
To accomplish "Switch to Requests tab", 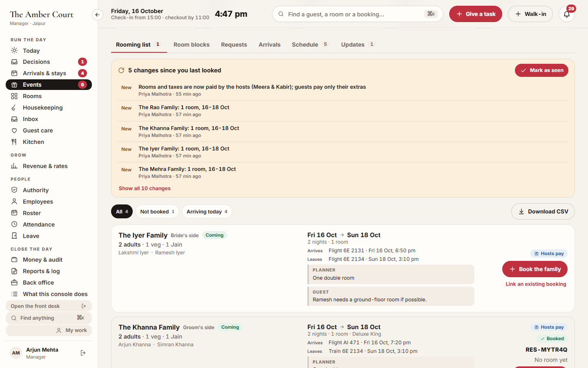I will (x=234, y=45).
